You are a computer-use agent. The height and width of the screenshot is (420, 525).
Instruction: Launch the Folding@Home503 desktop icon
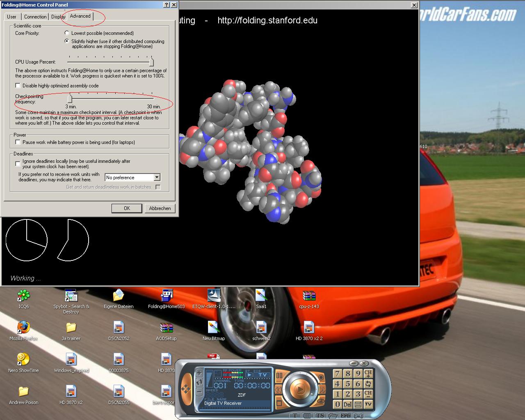coord(166,299)
